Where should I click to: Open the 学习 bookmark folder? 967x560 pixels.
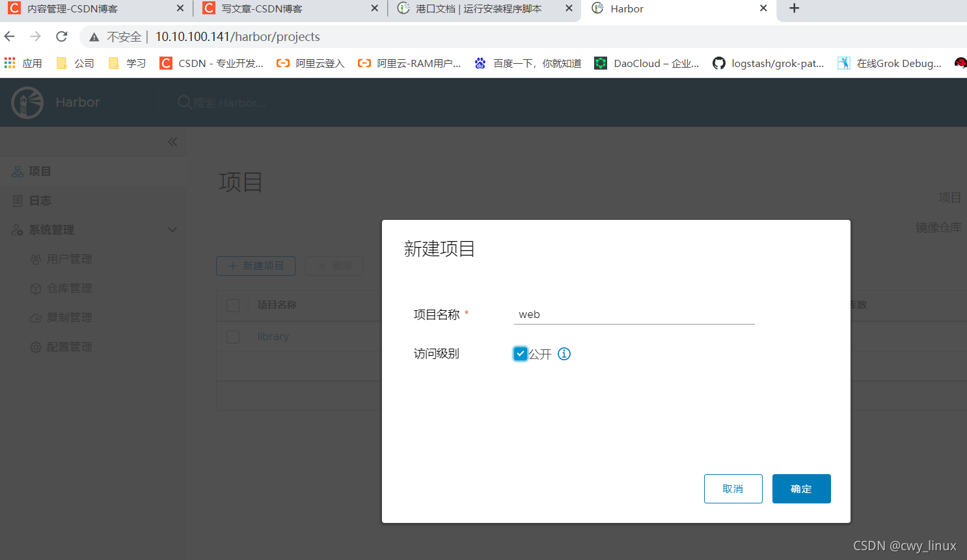(127, 63)
